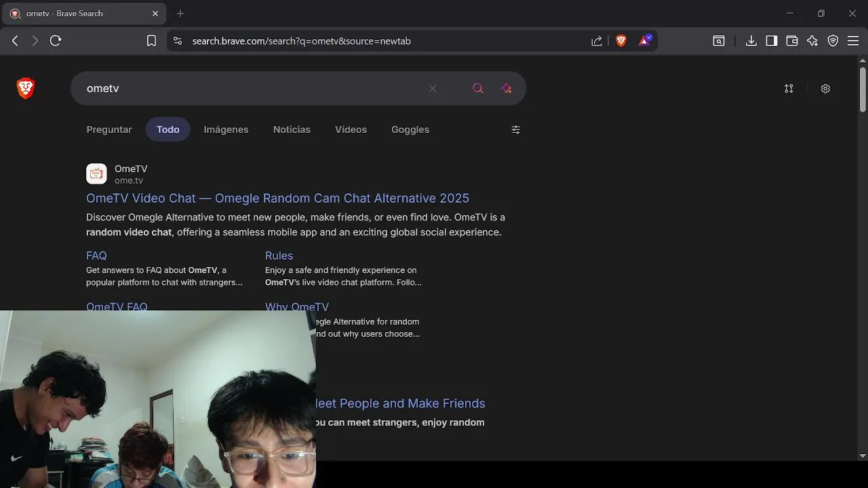Viewport: 868px width, 488px height.
Task: Open the Rules sublink
Action: [279, 256]
